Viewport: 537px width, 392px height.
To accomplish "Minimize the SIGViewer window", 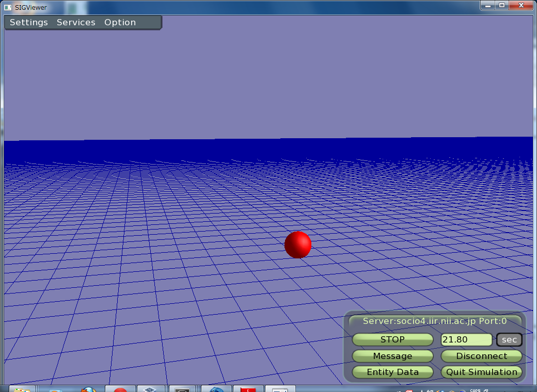I will 488,5.
